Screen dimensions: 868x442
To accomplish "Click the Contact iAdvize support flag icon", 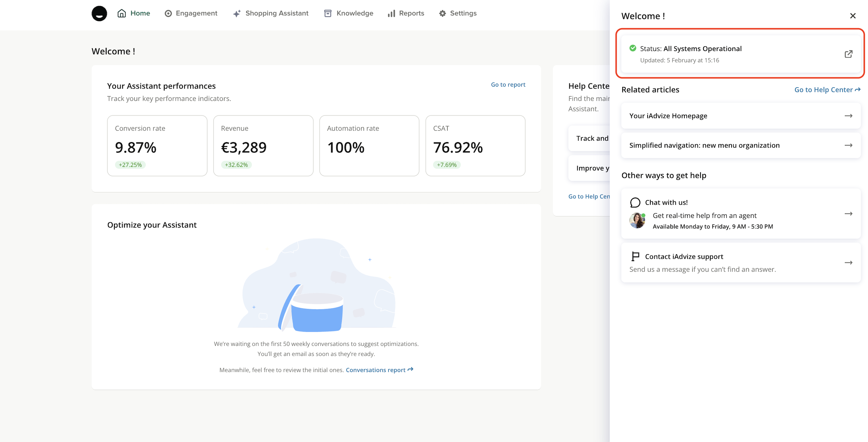I will click(x=635, y=257).
